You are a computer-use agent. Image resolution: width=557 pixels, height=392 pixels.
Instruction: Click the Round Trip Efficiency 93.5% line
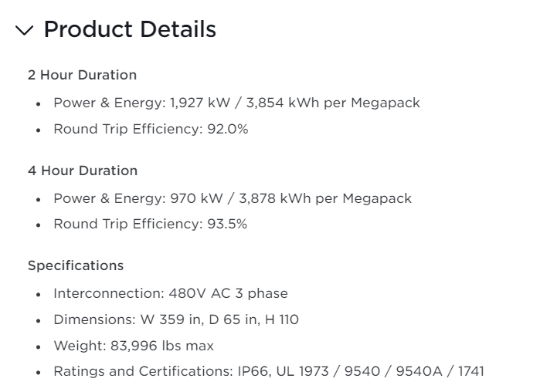150,225
